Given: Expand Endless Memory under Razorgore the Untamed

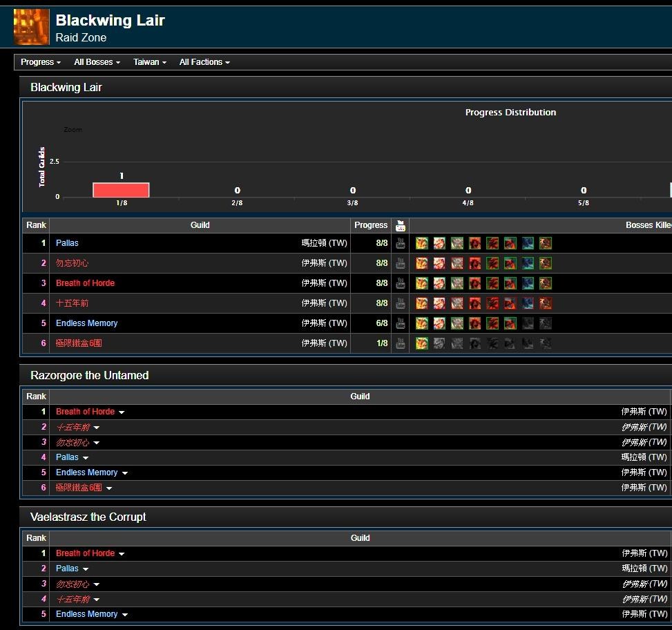Looking at the screenshot, I should click(x=124, y=473).
